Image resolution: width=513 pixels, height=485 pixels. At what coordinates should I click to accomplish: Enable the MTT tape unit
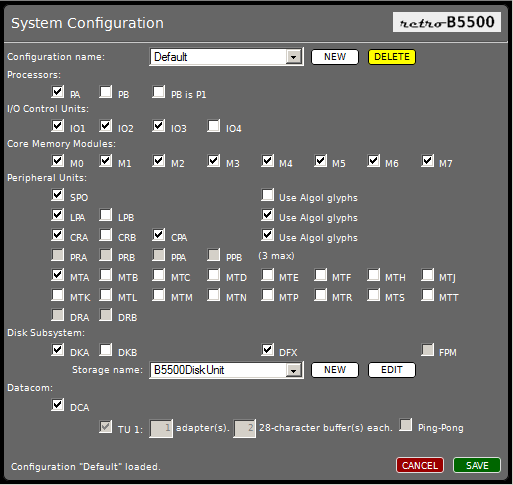(428, 295)
